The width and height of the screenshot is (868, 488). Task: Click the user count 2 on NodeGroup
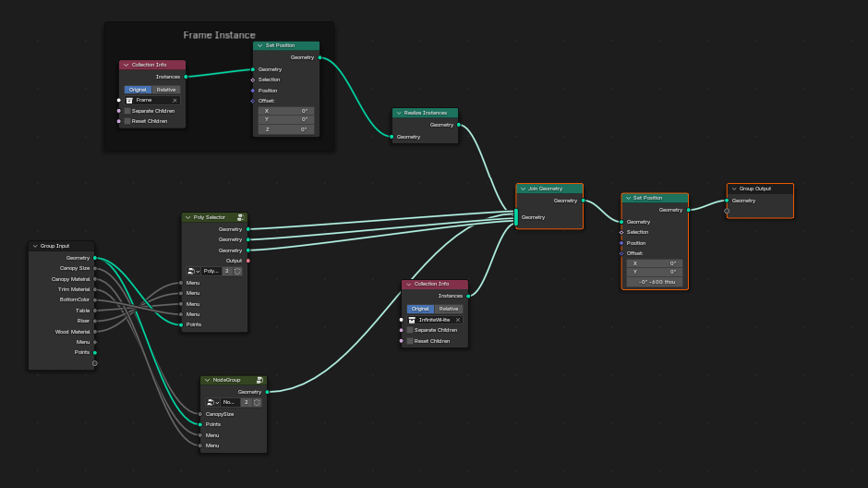click(x=247, y=402)
